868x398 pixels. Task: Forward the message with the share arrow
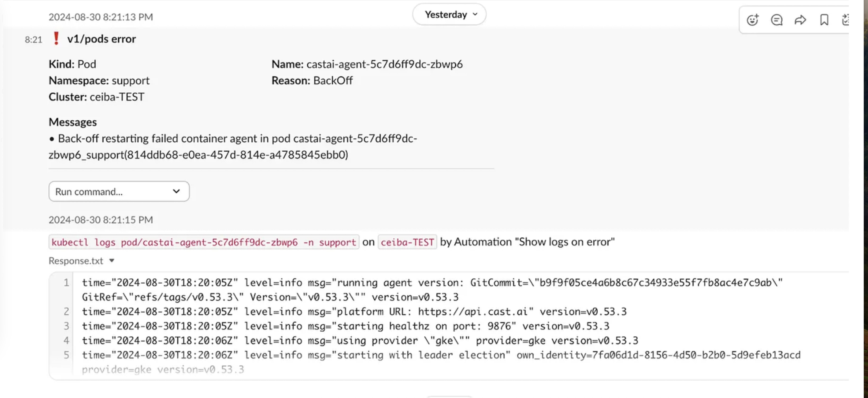800,20
